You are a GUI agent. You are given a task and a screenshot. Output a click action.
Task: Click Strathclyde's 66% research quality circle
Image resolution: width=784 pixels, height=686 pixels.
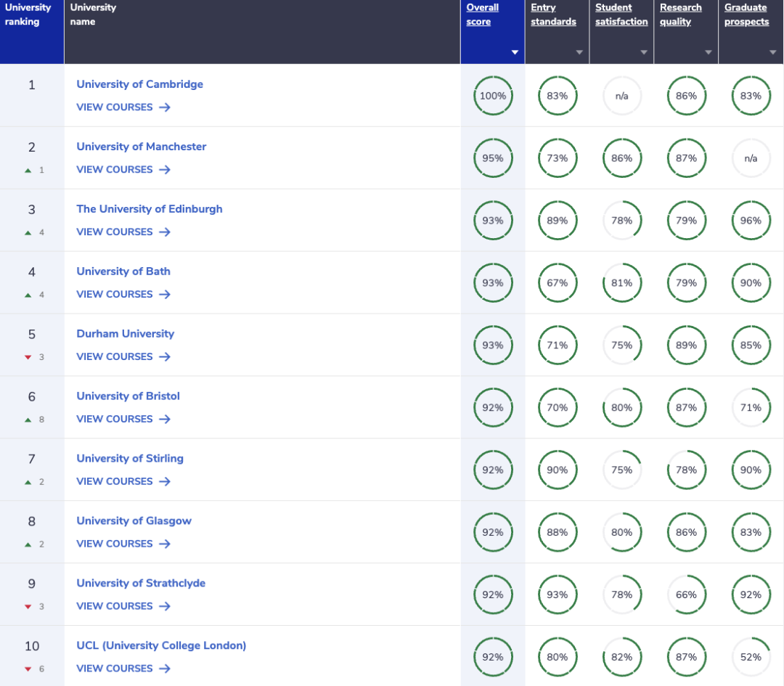click(x=686, y=595)
